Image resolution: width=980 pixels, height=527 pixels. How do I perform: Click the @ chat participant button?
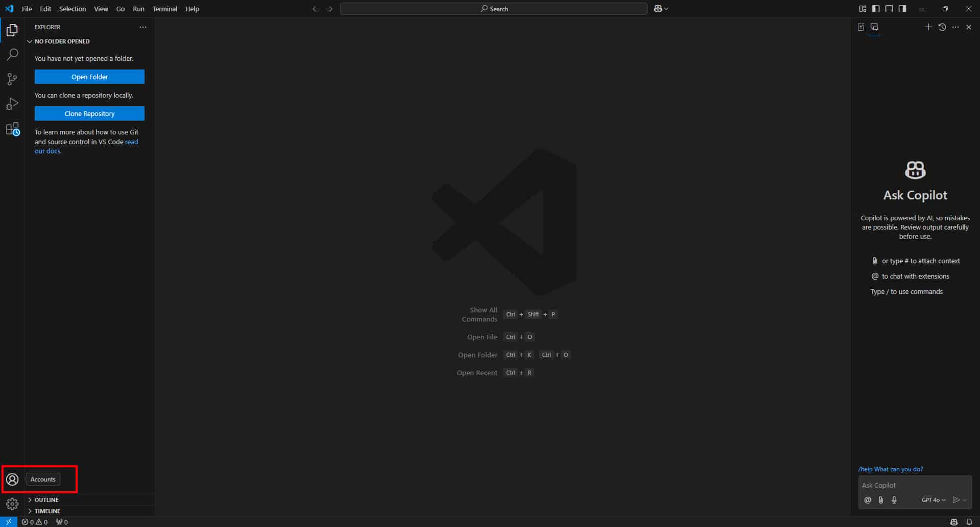click(868, 500)
